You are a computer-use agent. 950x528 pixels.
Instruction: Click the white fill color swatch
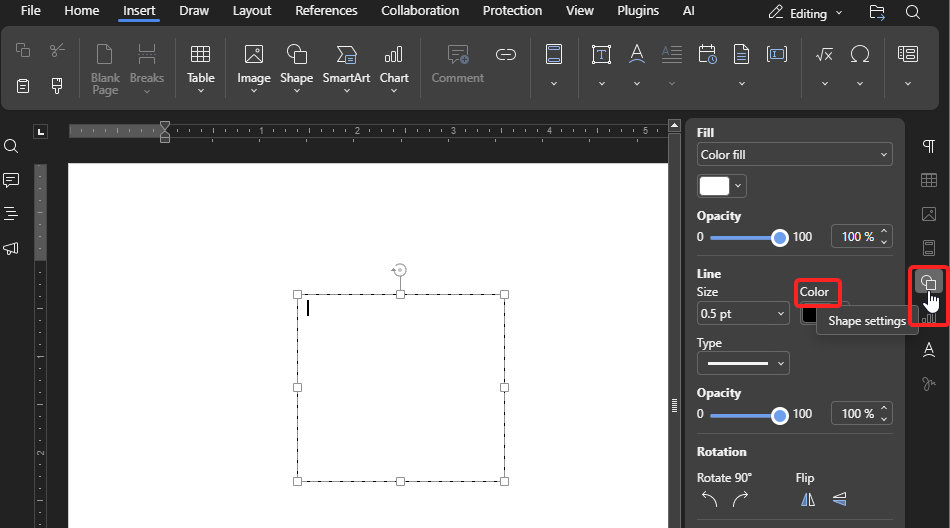[714, 186]
